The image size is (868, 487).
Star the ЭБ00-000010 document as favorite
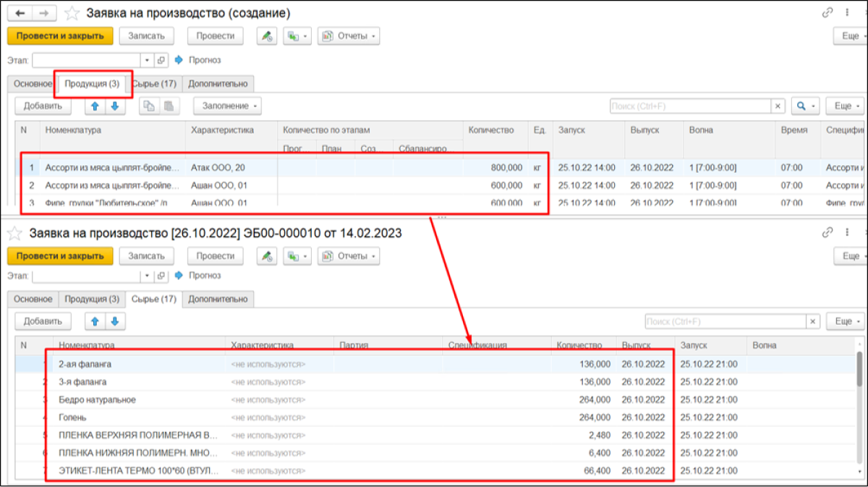coord(14,233)
